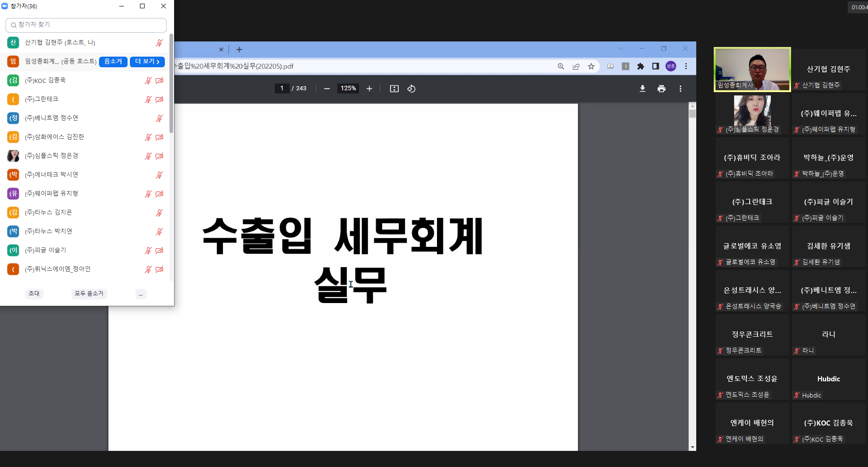Select 엔도믹스 조성윤 gallery tile

tap(752, 379)
